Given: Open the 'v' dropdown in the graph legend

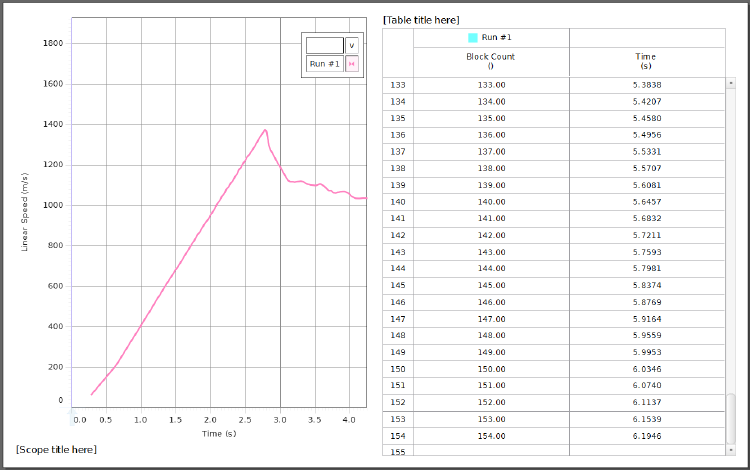Looking at the screenshot, I should click(352, 45).
